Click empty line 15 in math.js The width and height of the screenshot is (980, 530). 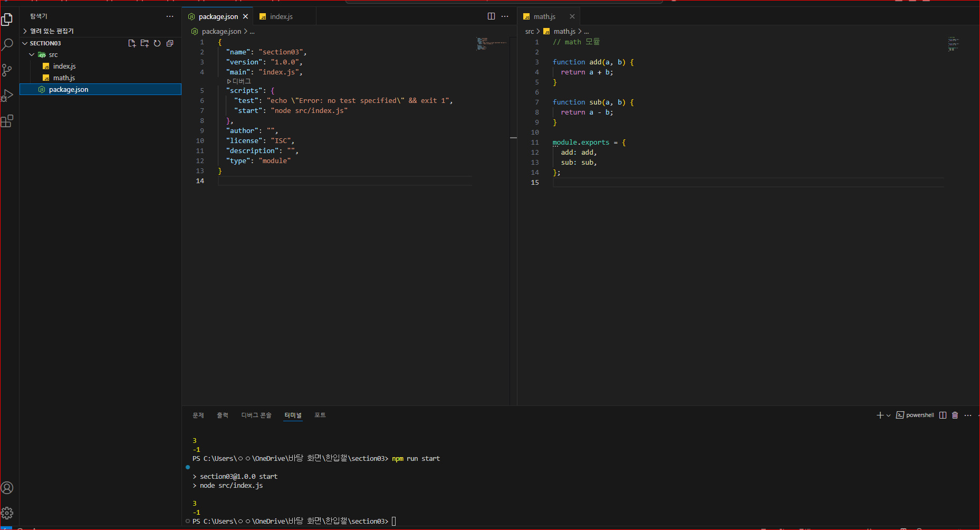click(748, 183)
